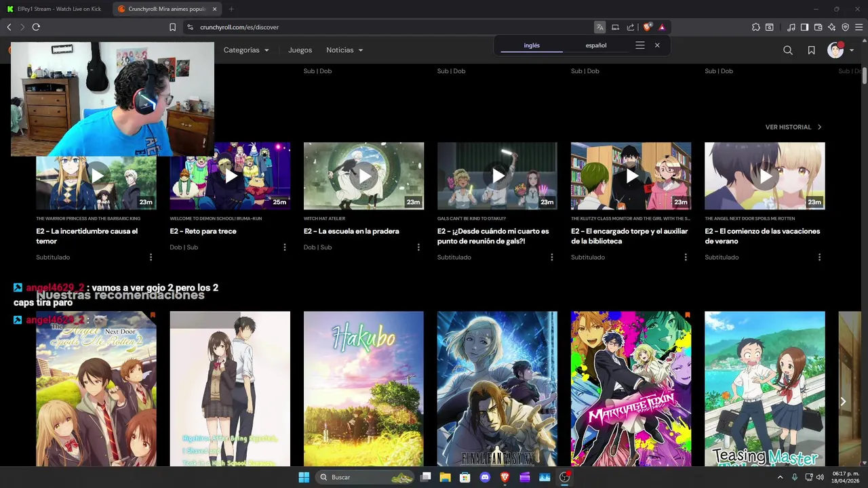Open episode title E2 - La escuela en la pradera
Image resolution: width=868 pixels, height=488 pixels.
[x=351, y=231]
